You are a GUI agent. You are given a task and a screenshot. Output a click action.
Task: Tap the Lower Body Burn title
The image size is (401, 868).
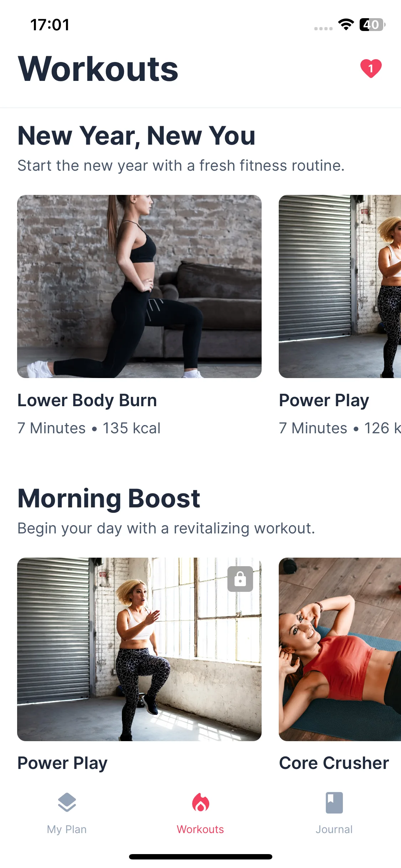pos(87,401)
